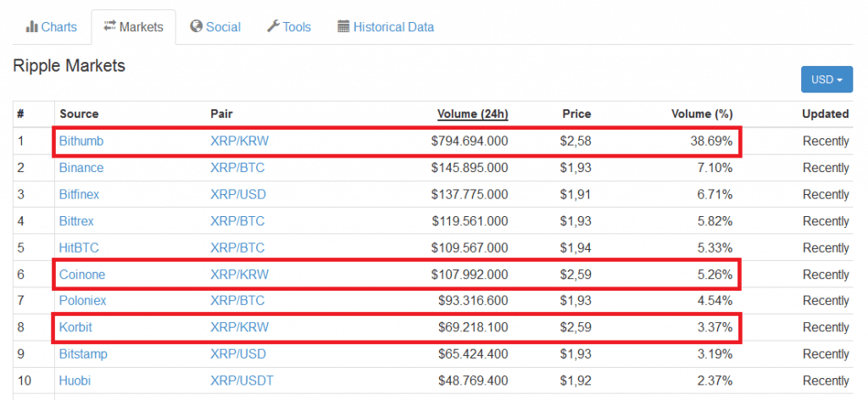Image resolution: width=868 pixels, height=400 pixels.
Task: Click the globe icon beside Social
Action: (196, 26)
